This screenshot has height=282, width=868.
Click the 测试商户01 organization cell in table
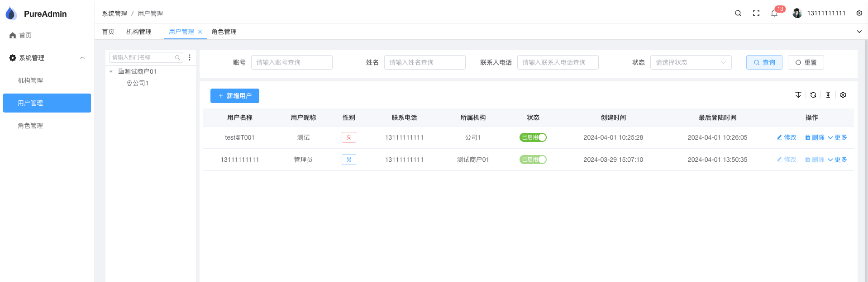click(x=473, y=160)
